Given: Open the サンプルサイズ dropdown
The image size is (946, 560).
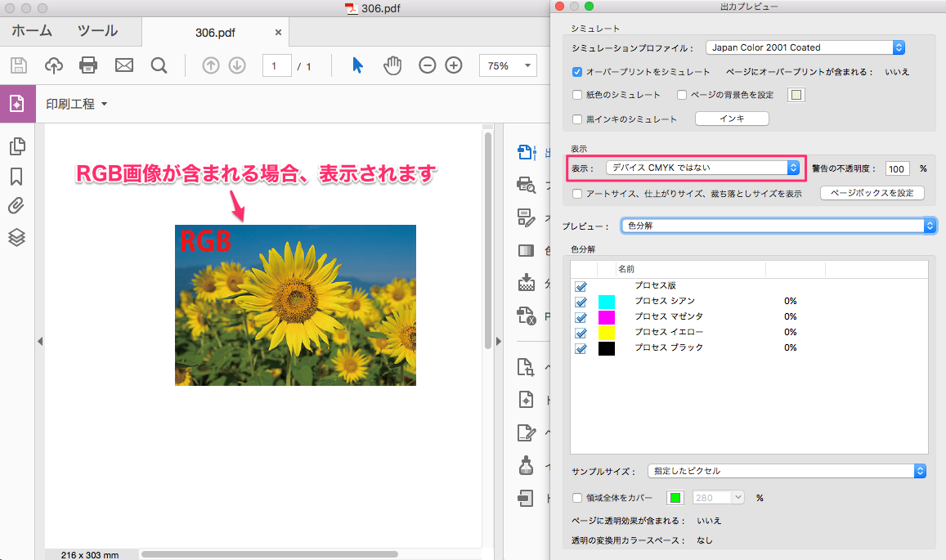Looking at the screenshot, I should pyautogui.click(x=787, y=471).
